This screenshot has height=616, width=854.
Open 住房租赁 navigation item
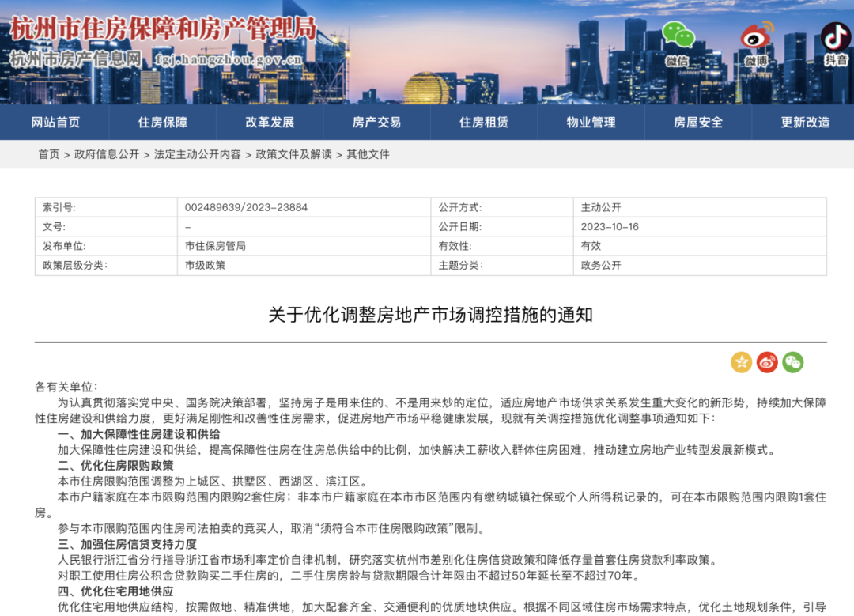[484, 123]
